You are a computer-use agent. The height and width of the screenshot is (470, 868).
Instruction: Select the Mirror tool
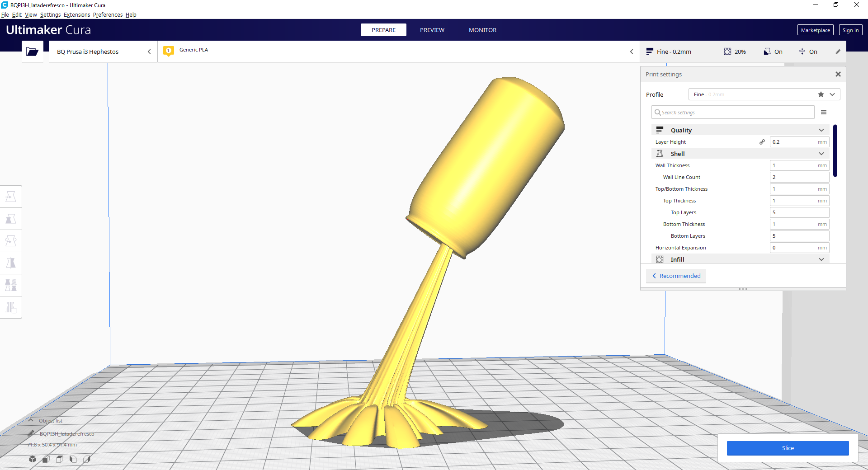11,263
